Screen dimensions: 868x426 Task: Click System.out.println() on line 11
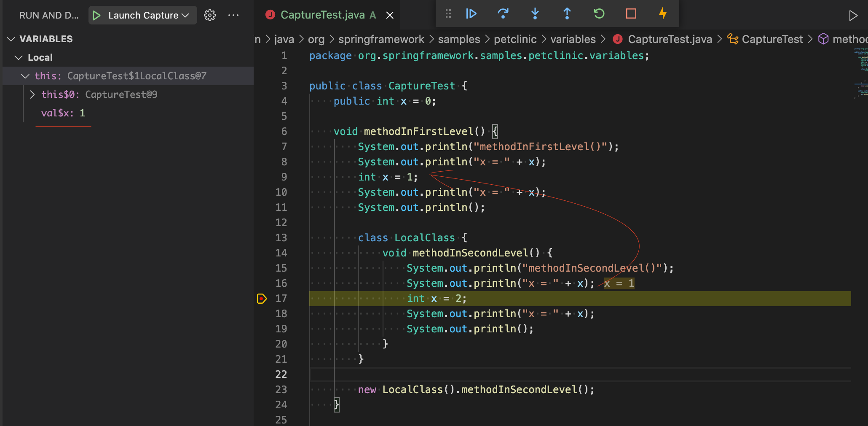coord(421,208)
